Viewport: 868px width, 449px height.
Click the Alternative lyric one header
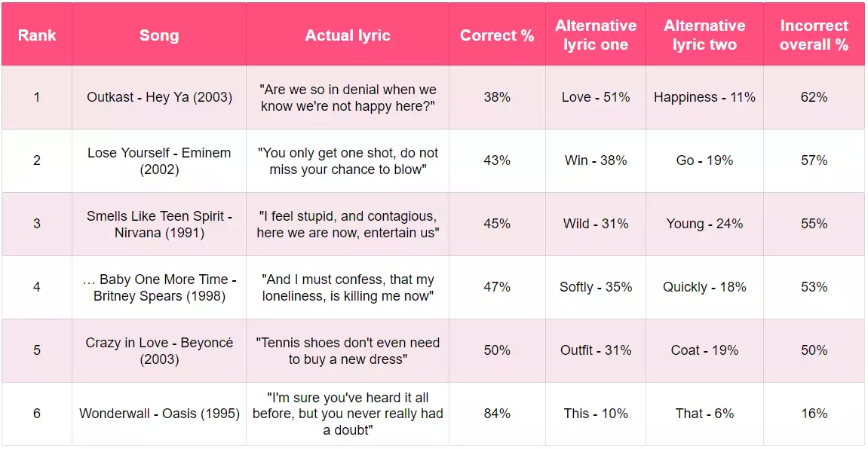(596, 35)
